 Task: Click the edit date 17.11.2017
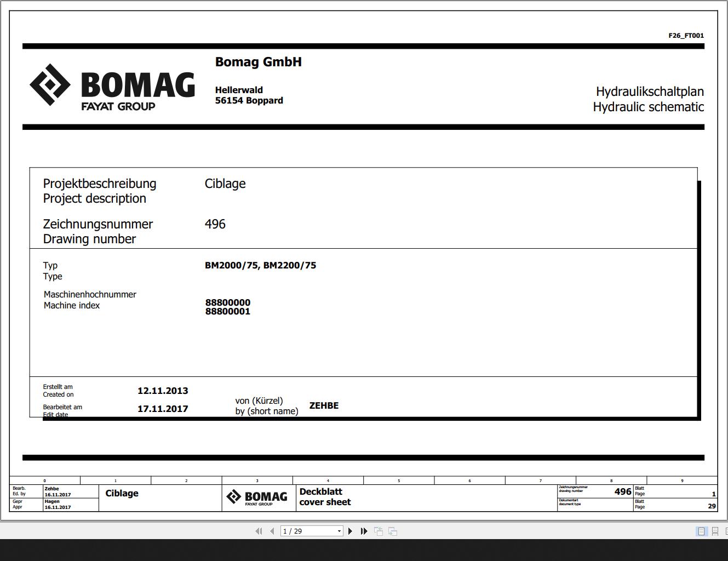pyautogui.click(x=163, y=409)
